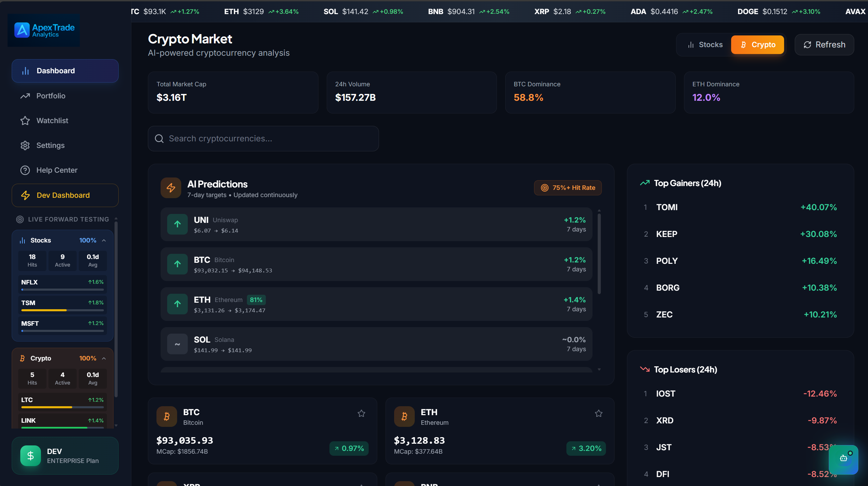Image resolution: width=868 pixels, height=486 pixels.
Task: Add BTC to favorites with the star
Action: [x=361, y=413]
